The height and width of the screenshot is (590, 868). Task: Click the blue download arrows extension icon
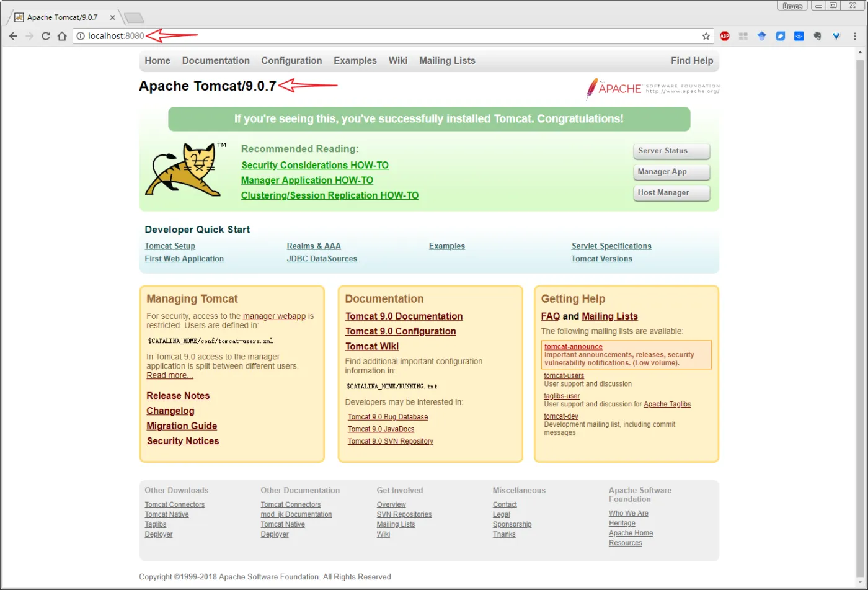click(x=799, y=36)
